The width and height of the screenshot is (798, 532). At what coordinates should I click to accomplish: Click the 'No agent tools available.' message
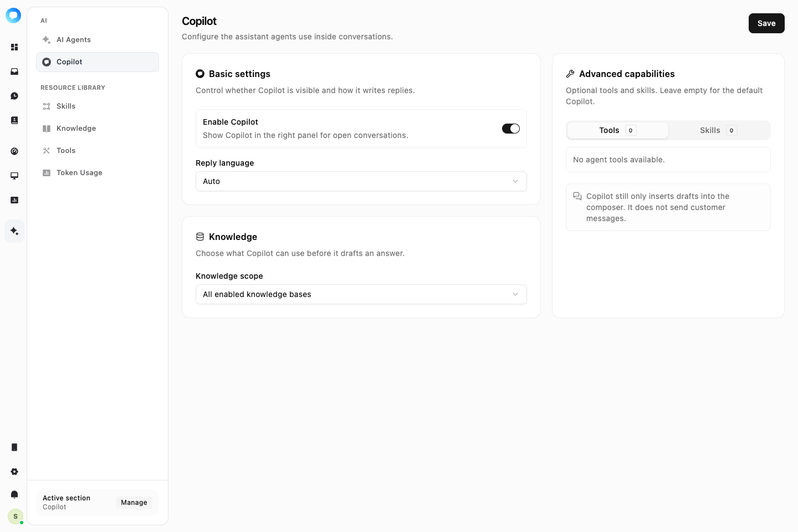point(619,160)
